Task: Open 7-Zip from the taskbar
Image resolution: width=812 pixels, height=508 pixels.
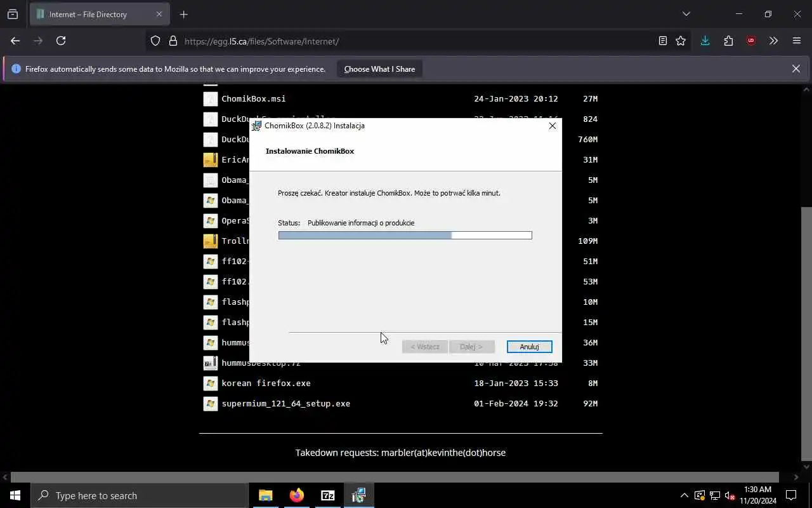Action: (x=328, y=495)
